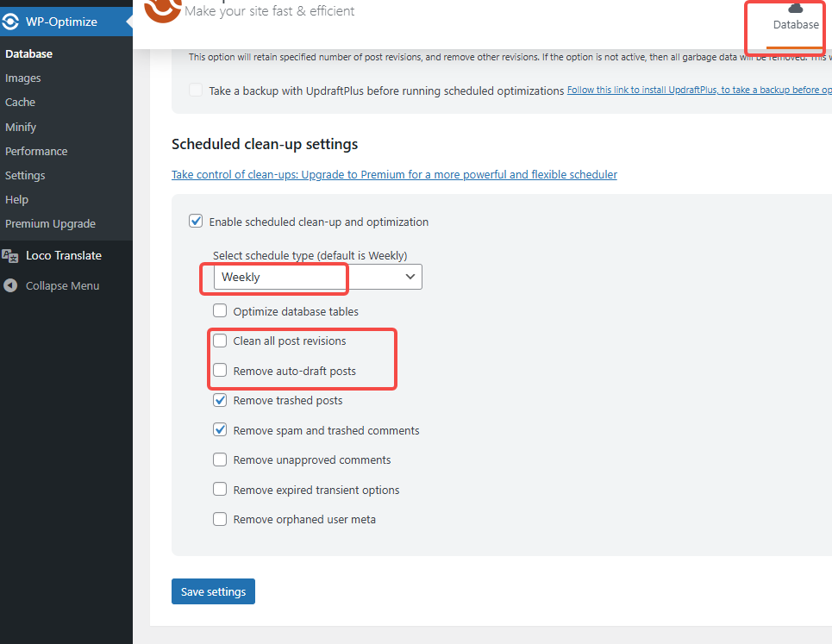Open Images in WP-Optimize sidebar

(23, 78)
